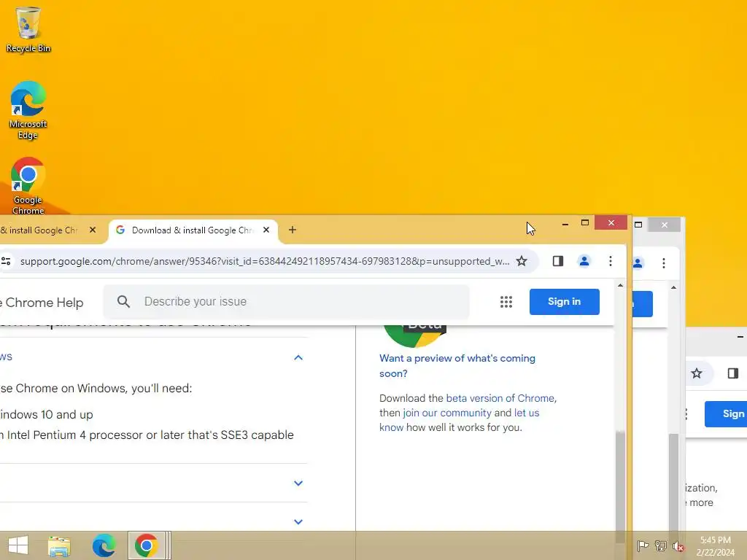Click the search magnifier icon in Chrome Help

tap(123, 301)
